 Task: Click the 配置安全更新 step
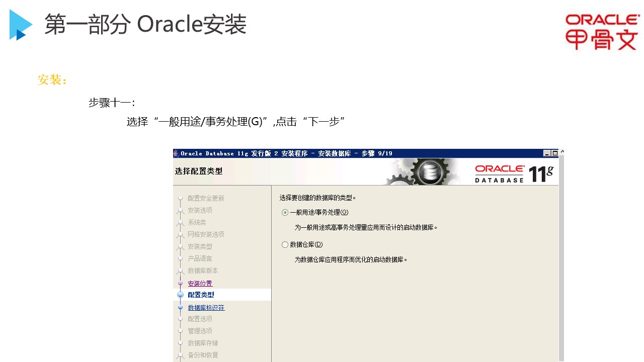tap(206, 199)
